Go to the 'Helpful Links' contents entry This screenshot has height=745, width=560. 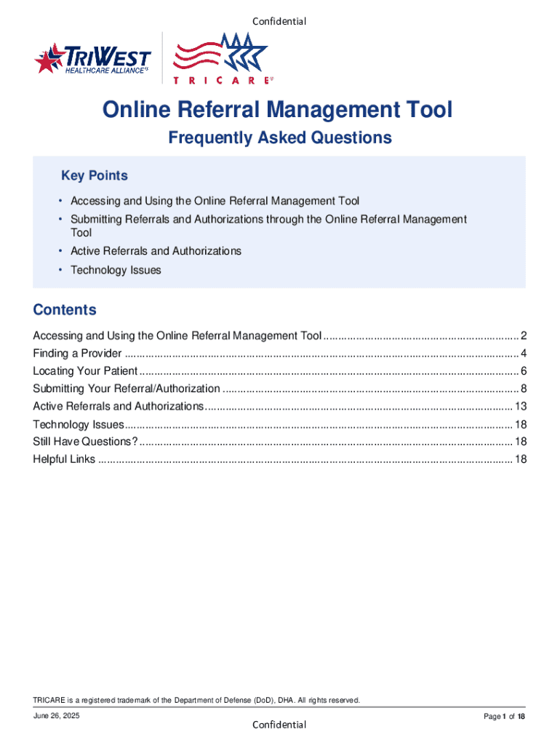pos(64,459)
